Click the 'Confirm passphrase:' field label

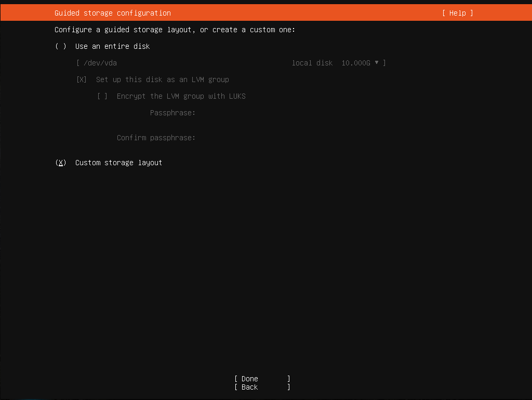[x=156, y=138]
